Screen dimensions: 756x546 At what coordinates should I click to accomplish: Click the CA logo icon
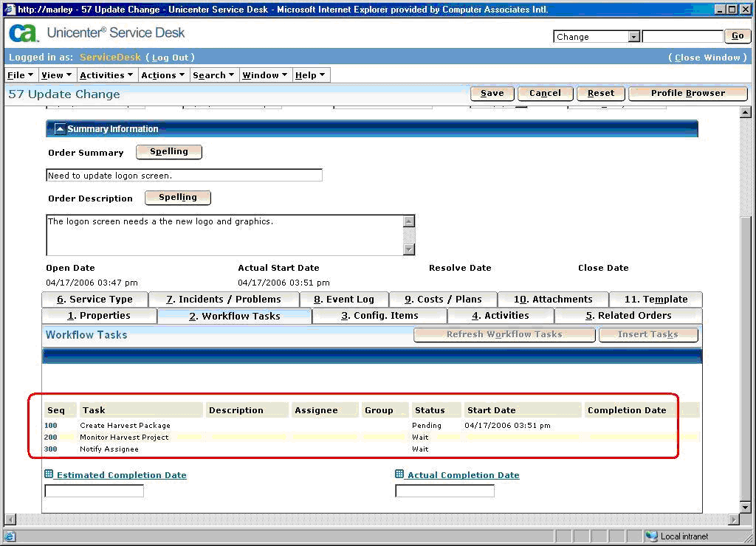[23, 33]
